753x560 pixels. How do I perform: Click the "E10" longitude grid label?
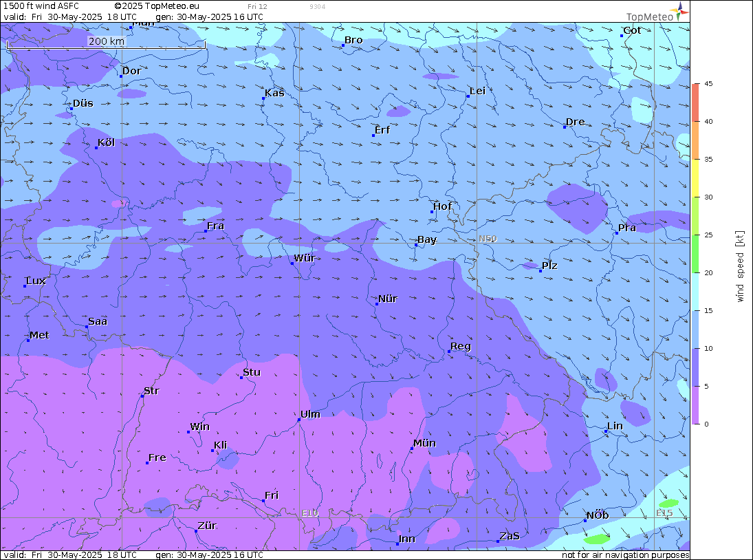point(310,513)
